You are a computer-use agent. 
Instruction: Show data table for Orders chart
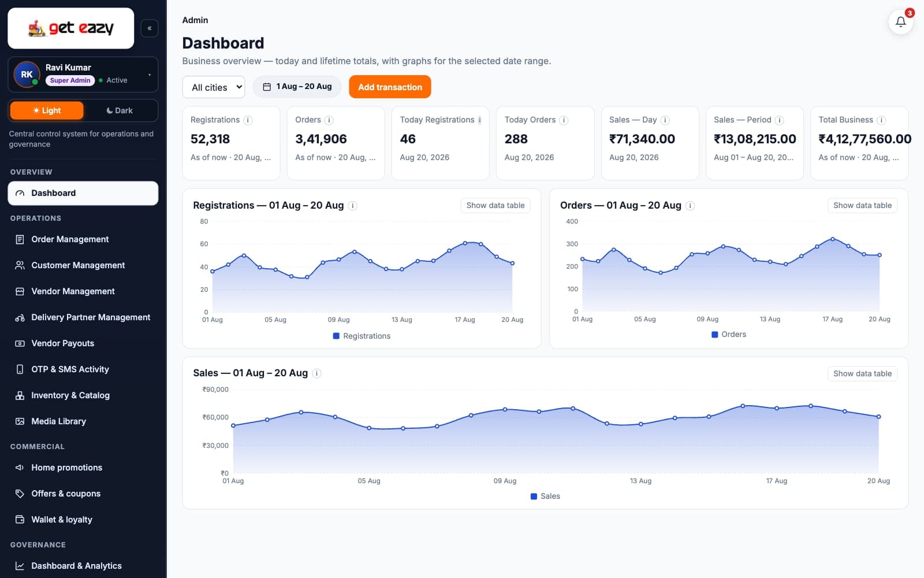862,205
